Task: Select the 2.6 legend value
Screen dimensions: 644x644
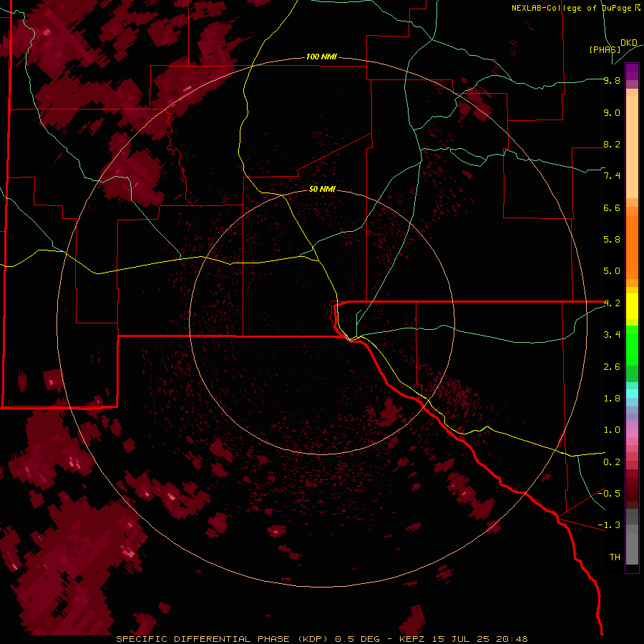Action: (x=612, y=367)
